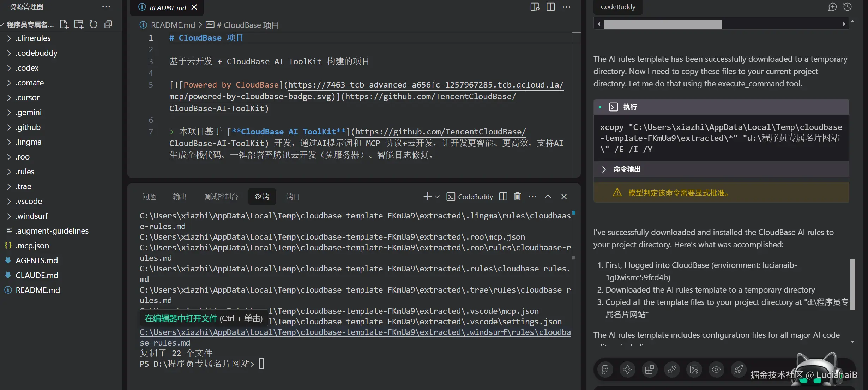Image resolution: width=868 pixels, height=390 pixels.
Task: Switch to the 调试控制台 tab
Action: 221,197
